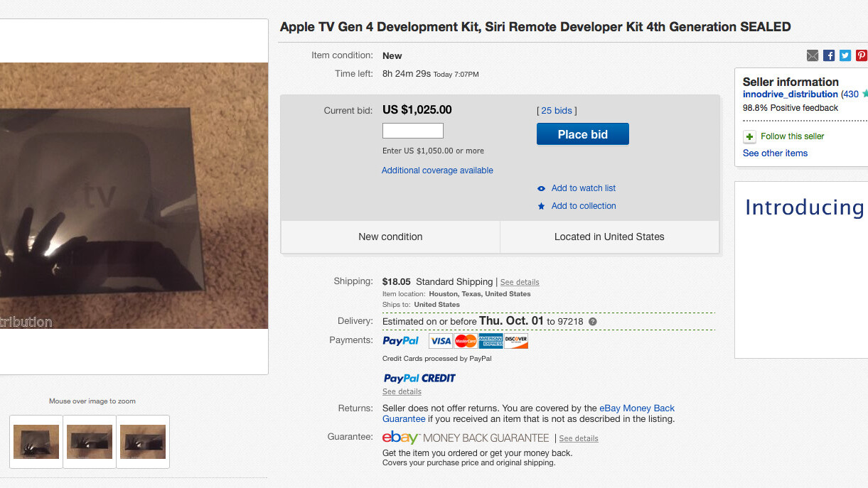Select the third product thumbnail
868x488 pixels.
(x=143, y=441)
